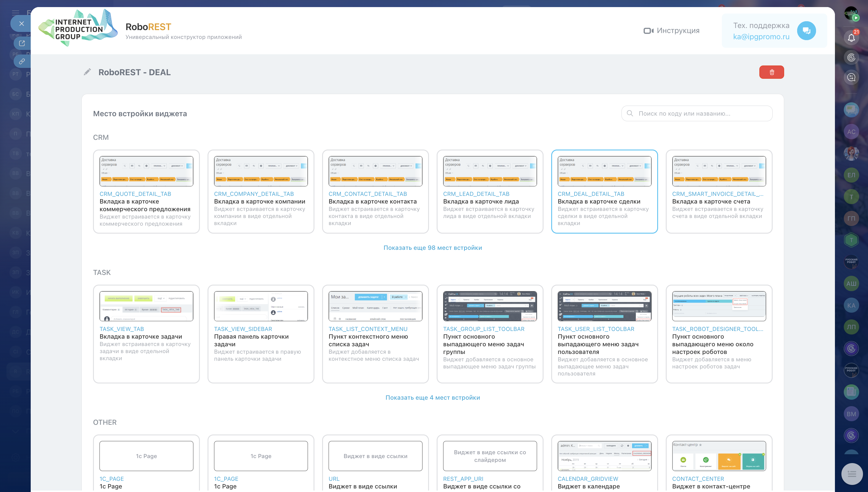Click the CONTACT_CENTER widget thumbnail
Image resolution: width=868 pixels, height=492 pixels.
719,456
